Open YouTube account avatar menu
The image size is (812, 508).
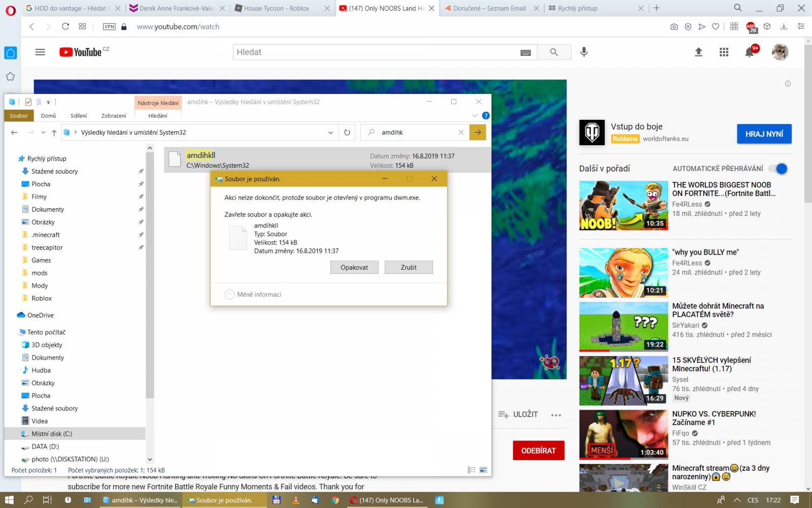pos(780,52)
